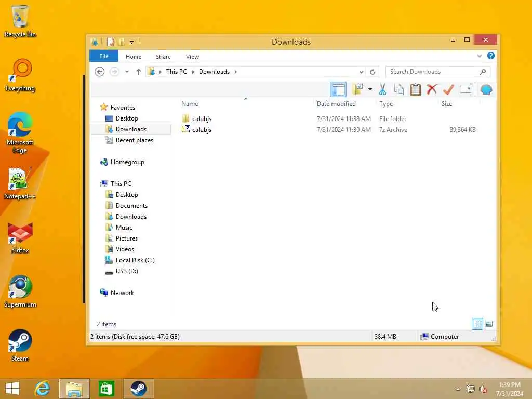
Task: Open Music under This PC
Action: point(124,228)
